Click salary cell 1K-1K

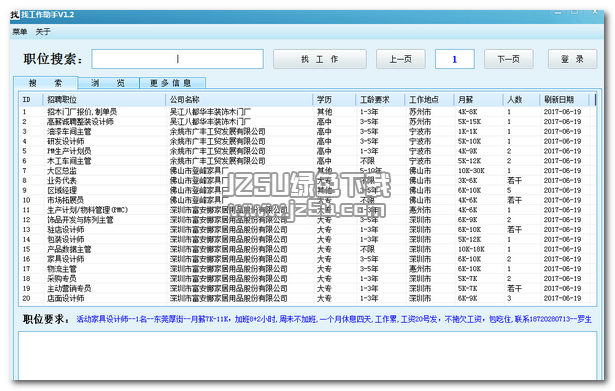pyautogui.click(x=467, y=131)
